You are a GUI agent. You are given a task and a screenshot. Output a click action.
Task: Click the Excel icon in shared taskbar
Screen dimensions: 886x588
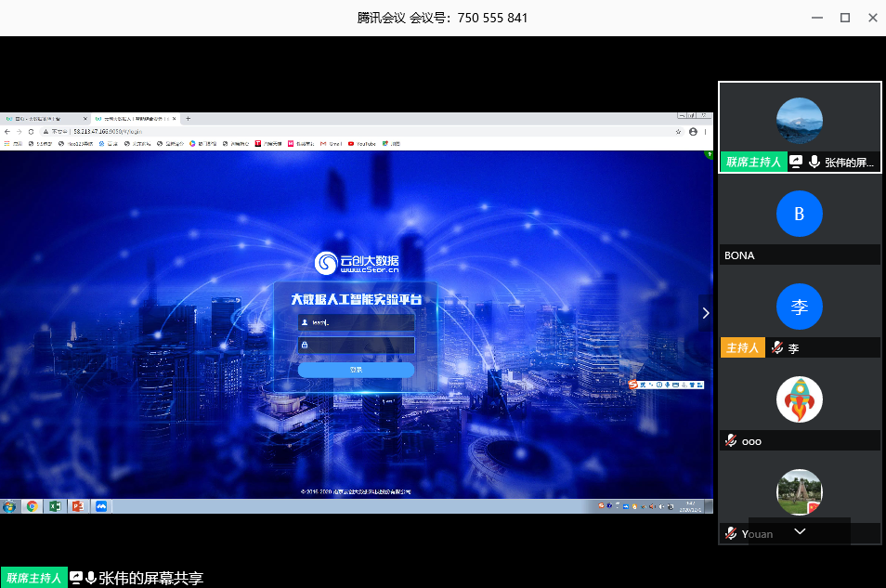click(x=55, y=506)
